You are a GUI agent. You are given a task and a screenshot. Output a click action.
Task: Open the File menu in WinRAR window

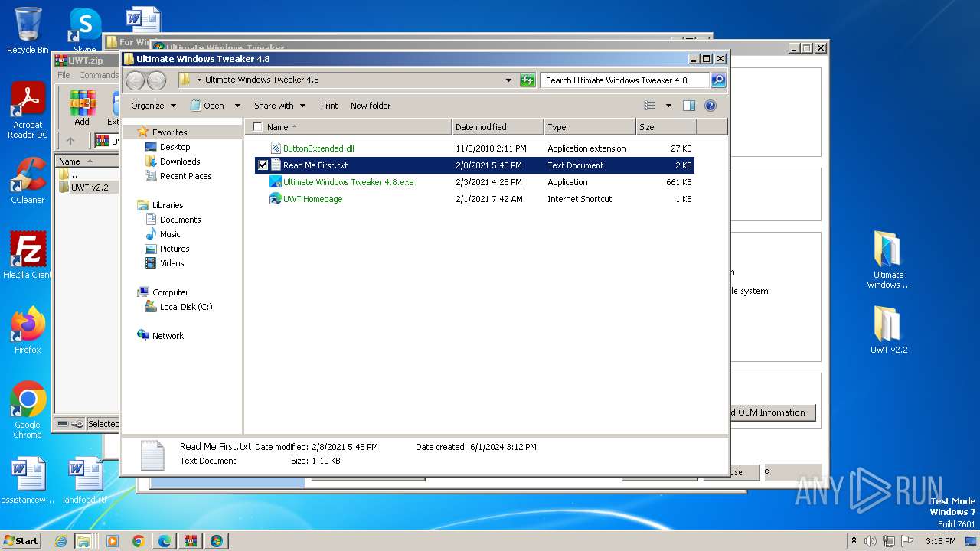[64, 75]
